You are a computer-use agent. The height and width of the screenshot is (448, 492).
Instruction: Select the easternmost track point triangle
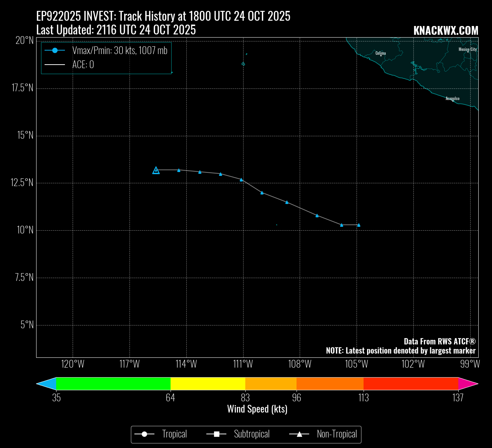[x=359, y=225]
